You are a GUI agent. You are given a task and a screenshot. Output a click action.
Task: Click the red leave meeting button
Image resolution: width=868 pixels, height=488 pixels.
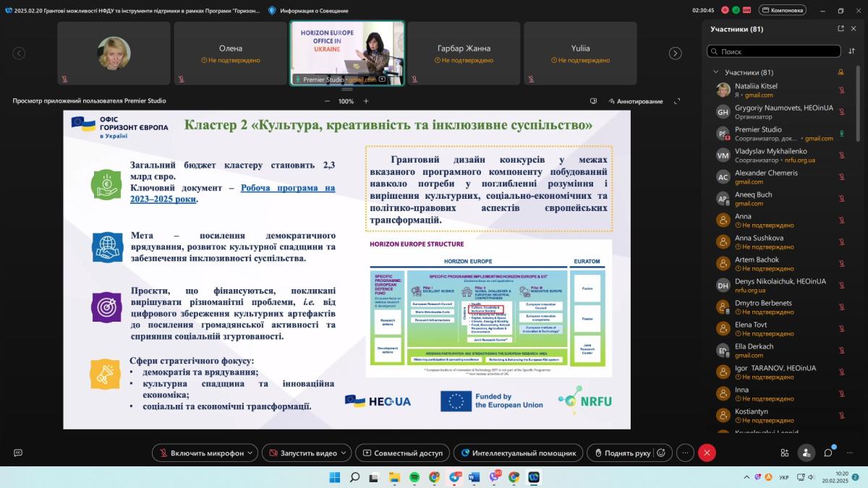[x=707, y=453]
